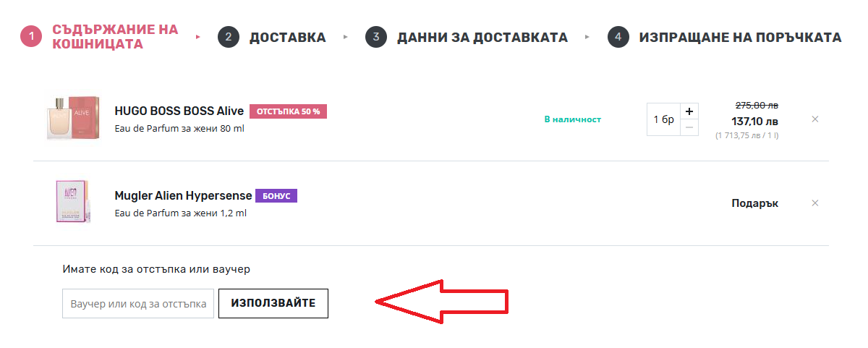Screen dimensions: 868x348
Task: Click the ОТСТЪПКА 50 % badge
Action: coord(288,111)
